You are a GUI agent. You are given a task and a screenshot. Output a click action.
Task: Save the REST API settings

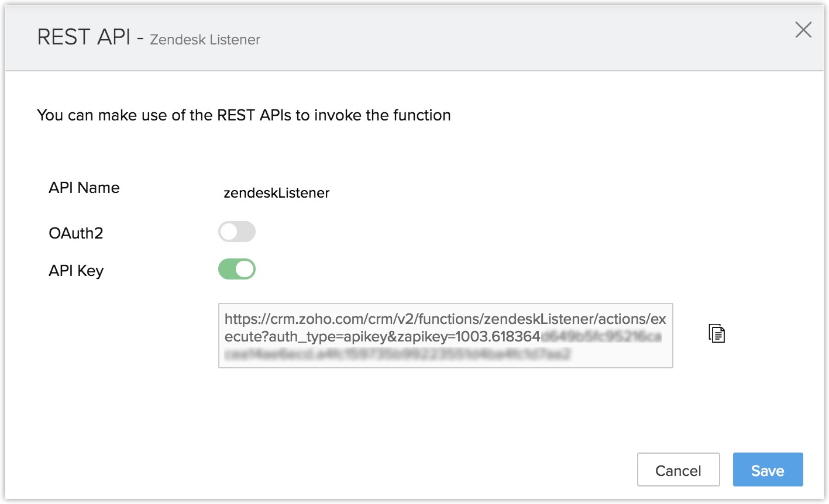click(768, 470)
